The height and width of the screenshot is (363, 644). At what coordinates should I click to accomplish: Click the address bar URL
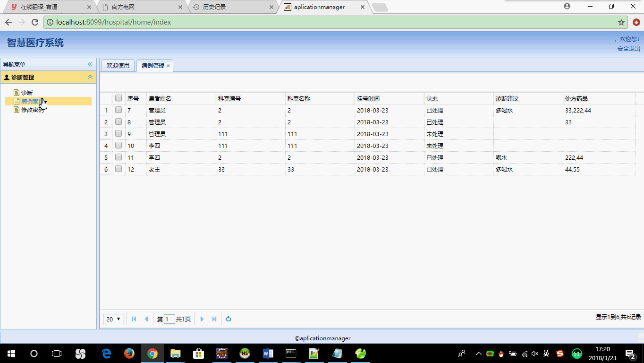[113, 22]
